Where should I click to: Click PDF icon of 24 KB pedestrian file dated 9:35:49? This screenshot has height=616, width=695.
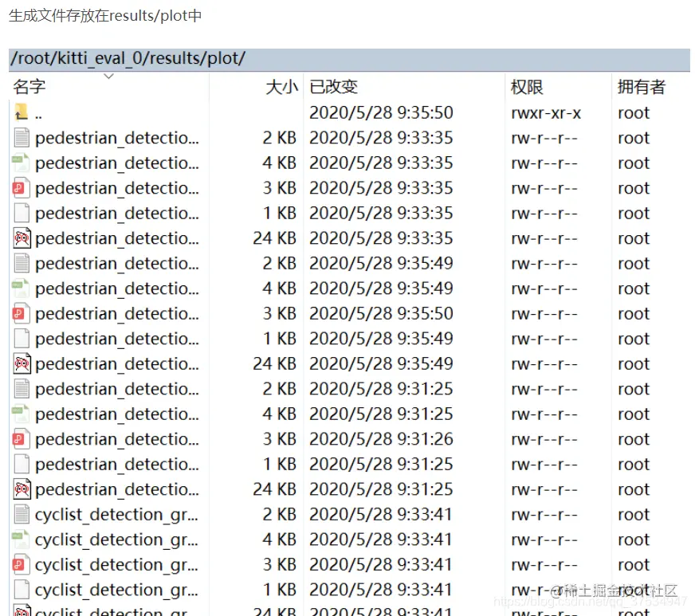tap(22, 363)
